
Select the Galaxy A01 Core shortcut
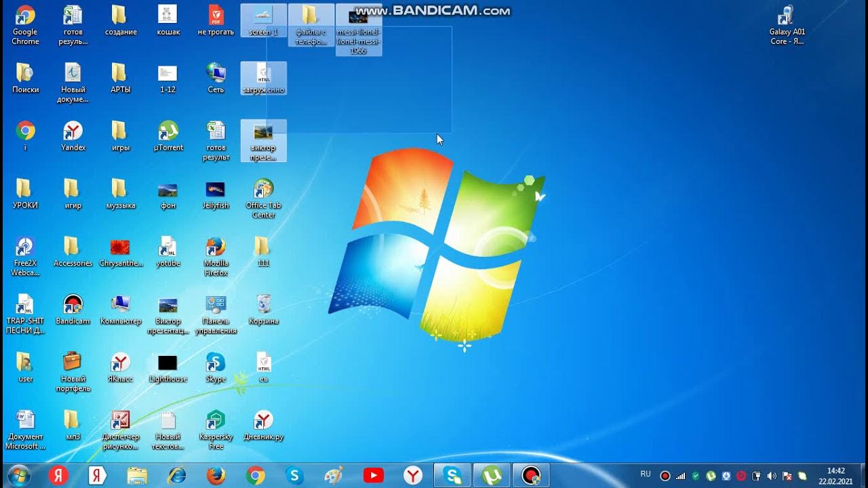[787, 25]
